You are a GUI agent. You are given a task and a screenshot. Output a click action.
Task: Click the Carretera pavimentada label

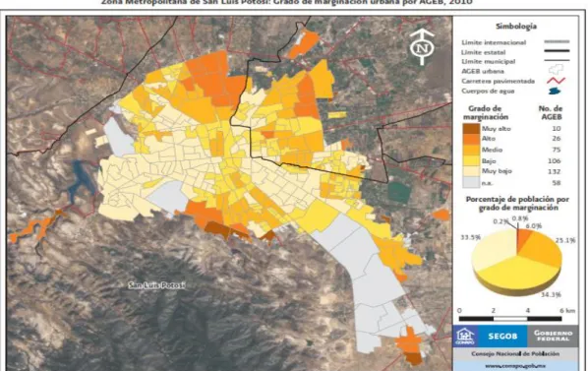click(498, 81)
